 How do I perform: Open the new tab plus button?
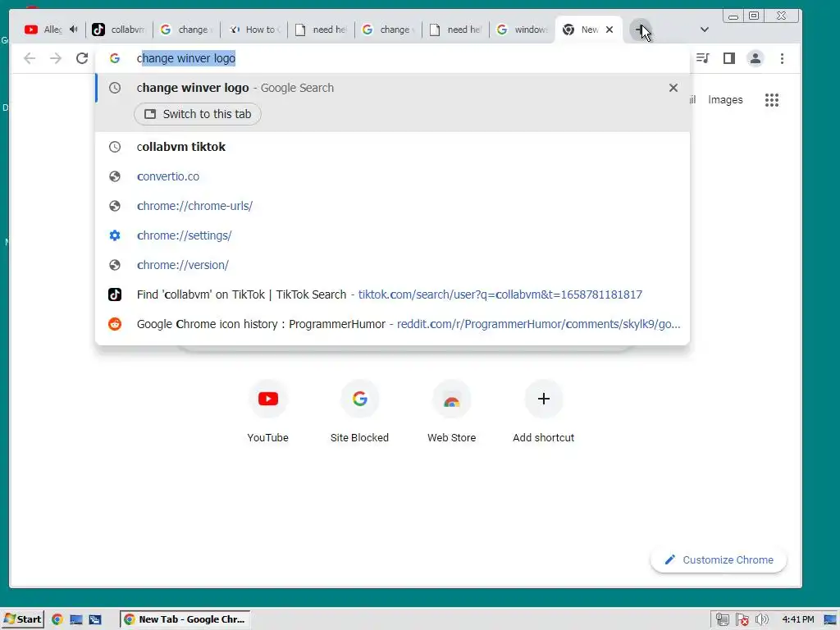640,30
